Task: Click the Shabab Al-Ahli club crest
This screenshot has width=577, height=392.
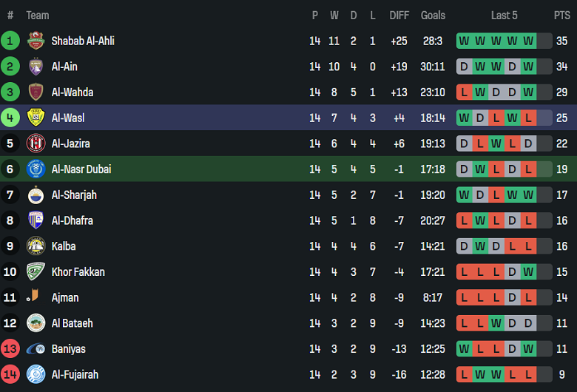Action: click(x=36, y=41)
